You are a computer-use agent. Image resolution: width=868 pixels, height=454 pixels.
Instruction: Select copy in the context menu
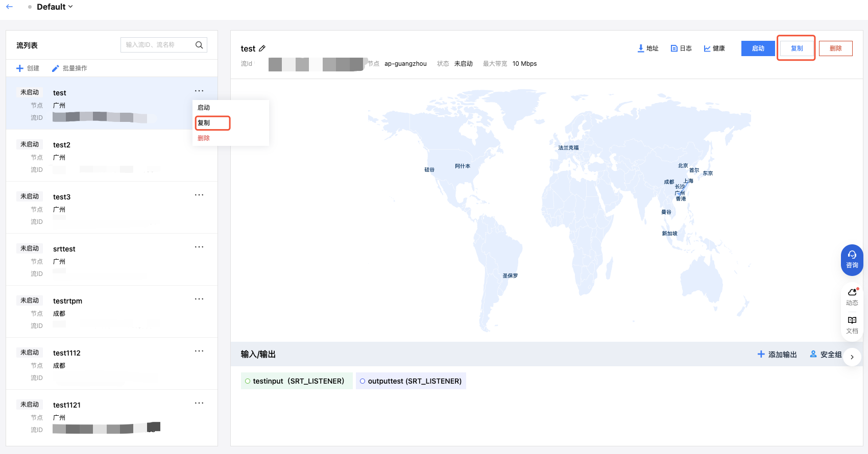point(204,123)
